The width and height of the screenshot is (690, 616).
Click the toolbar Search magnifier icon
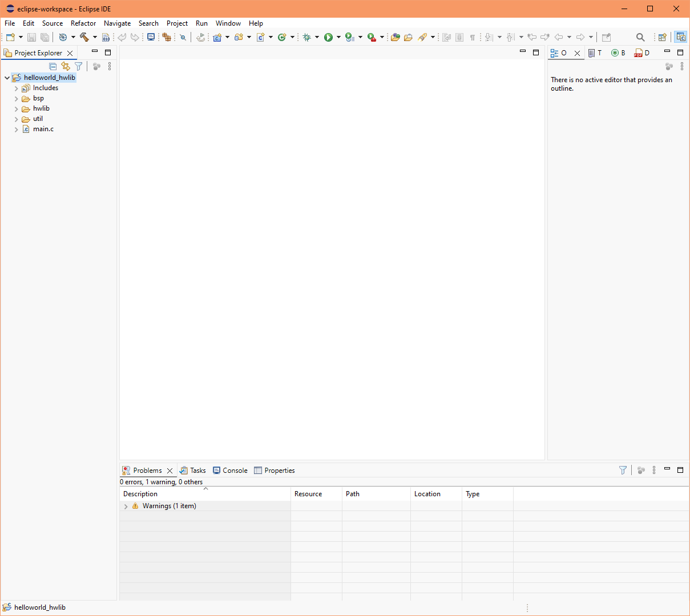tap(640, 37)
